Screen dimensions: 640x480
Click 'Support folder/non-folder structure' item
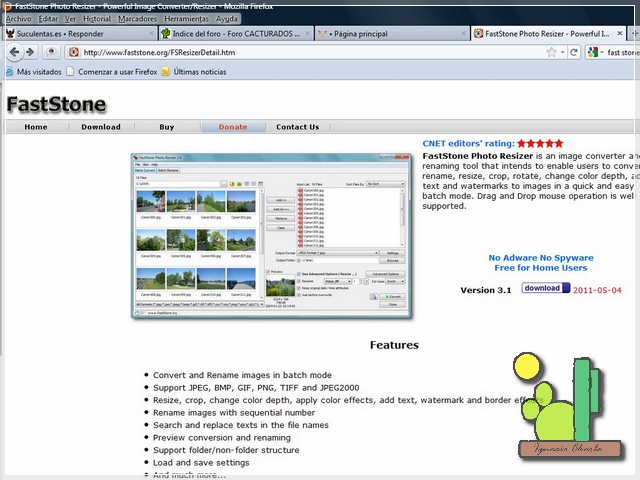coord(226,450)
